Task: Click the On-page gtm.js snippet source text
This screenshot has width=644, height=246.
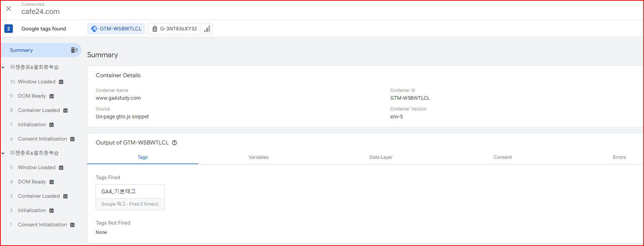Action: (x=122, y=117)
